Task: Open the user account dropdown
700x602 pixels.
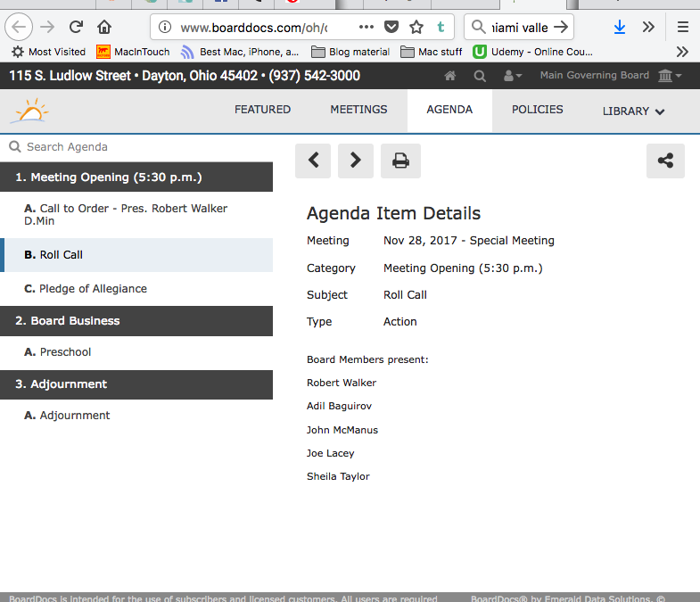Action: [513, 76]
